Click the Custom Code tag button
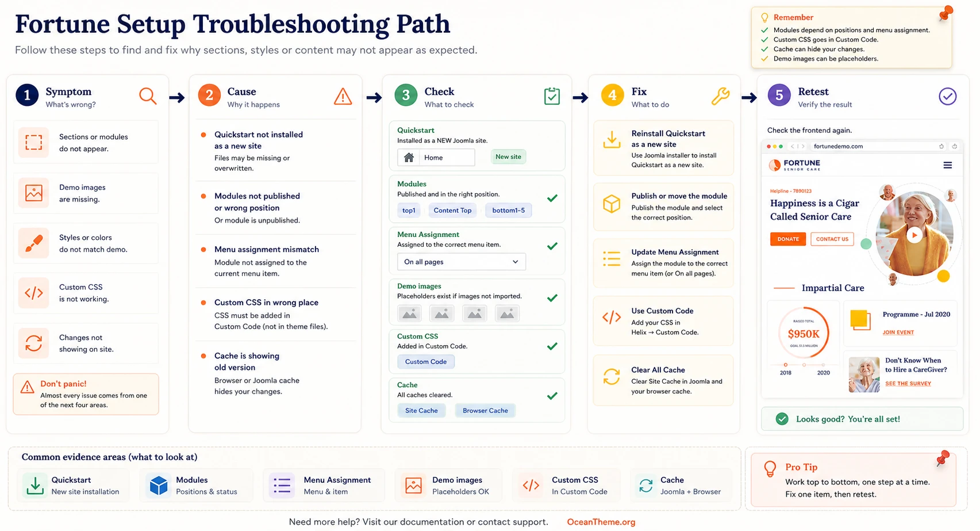This screenshot has width=980, height=531. click(x=426, y=362)
